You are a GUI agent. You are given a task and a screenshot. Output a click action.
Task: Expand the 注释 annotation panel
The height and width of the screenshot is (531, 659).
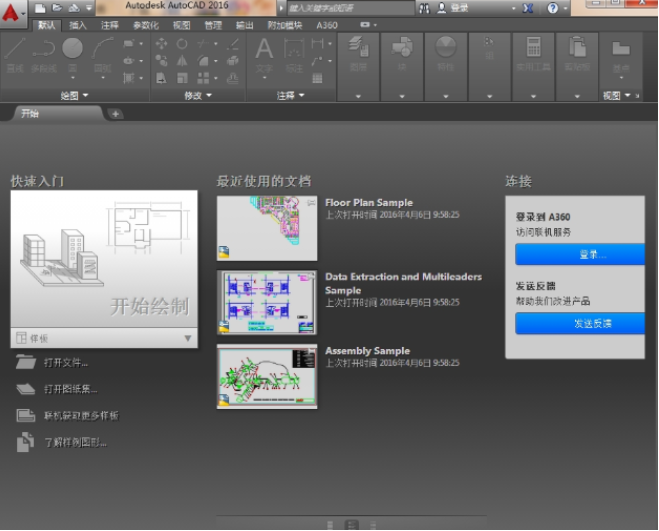click(x=290, y=95)
